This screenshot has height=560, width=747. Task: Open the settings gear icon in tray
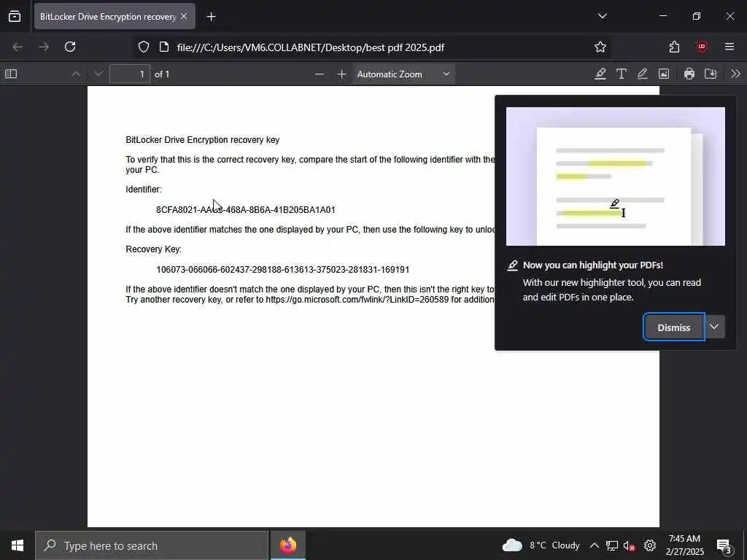point(650,545)
